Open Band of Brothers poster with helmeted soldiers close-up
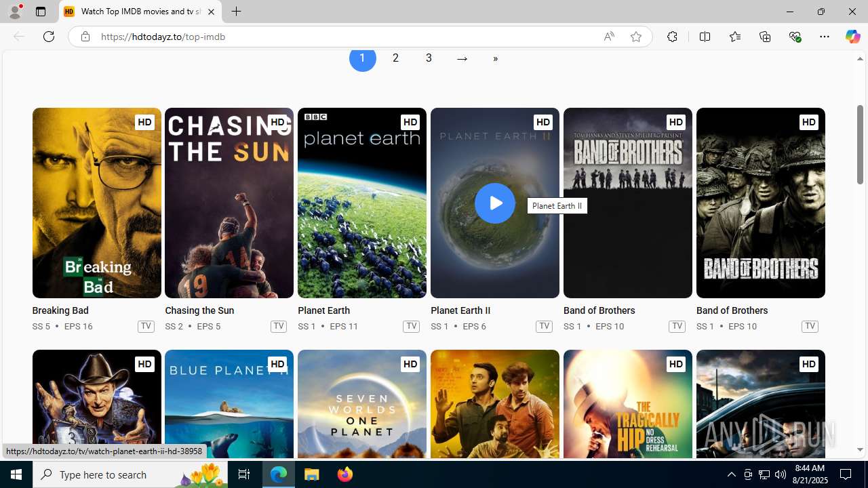The height and width of the screenshot is (488, 868). pyautogui.click(x=760, y=203)
